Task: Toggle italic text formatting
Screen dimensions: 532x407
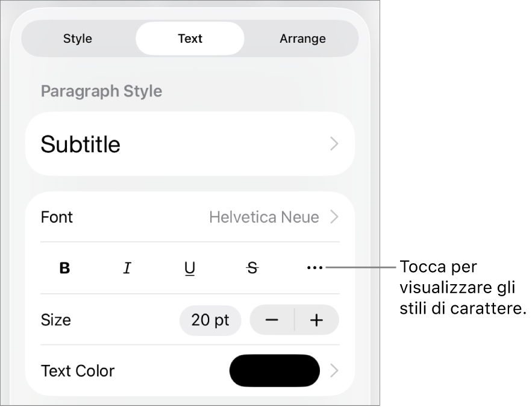Action: pos(127,269)
